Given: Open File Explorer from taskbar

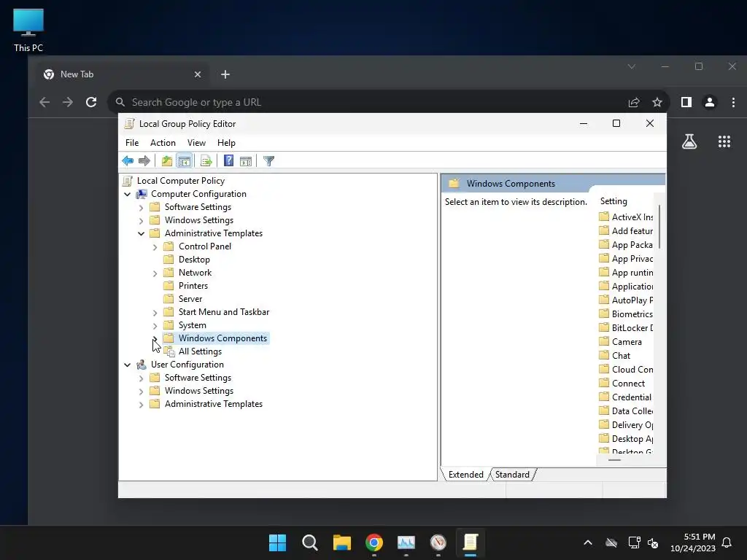Looking at the screenshot, I should [x=342, y=542].
